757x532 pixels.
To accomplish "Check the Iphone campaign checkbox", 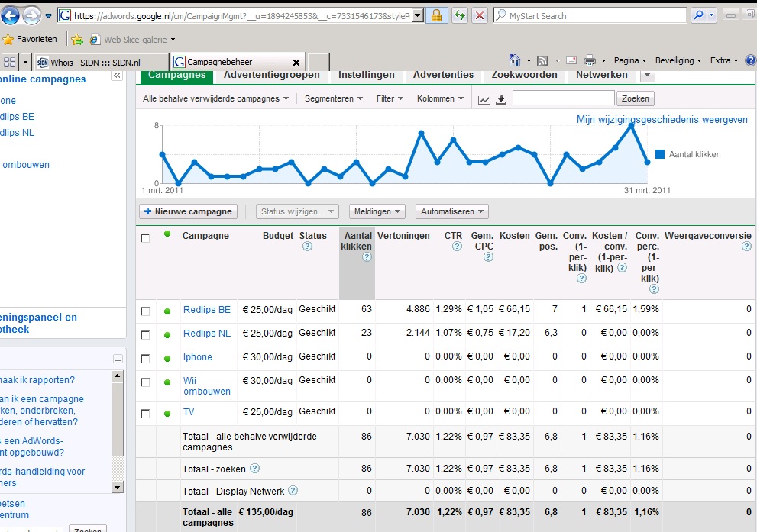I will pos(145,359).
